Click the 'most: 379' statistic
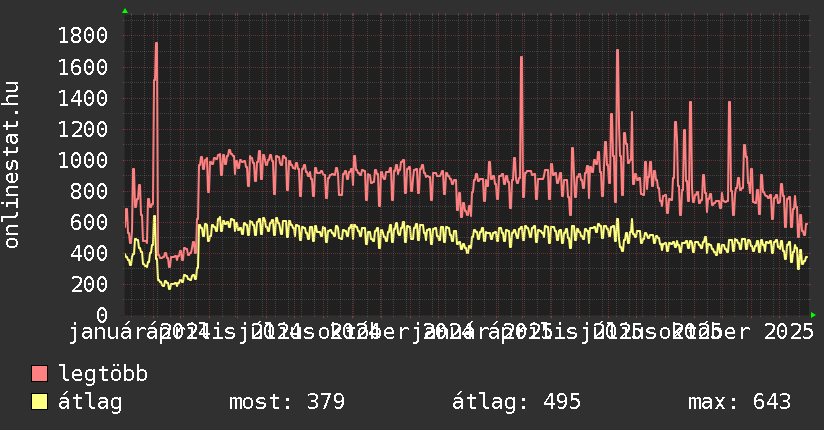The width and height of the screenshot is (824, 430). coord(287,402)
